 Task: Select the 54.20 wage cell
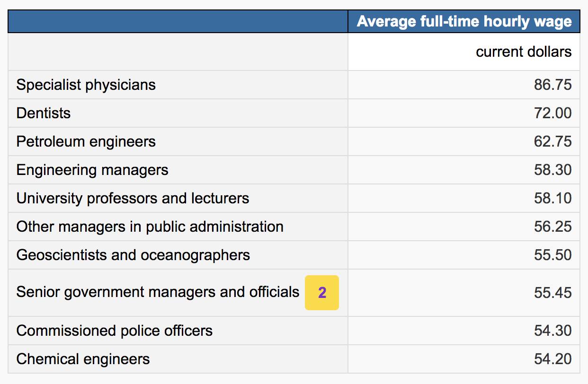point(552,359)
